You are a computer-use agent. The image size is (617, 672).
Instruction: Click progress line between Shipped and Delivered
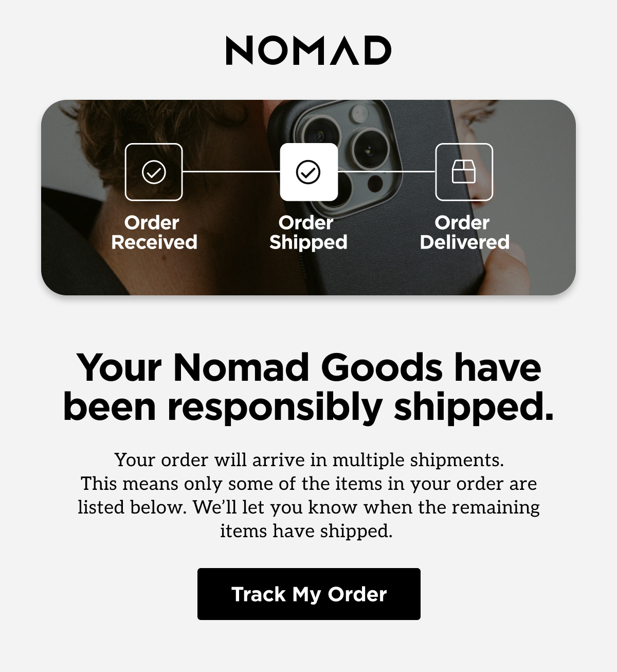pos(387,171)
